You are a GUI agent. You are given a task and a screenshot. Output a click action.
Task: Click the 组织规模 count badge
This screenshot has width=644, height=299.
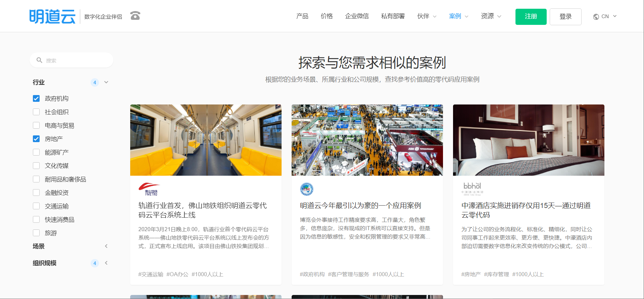(x=95, y=263)
